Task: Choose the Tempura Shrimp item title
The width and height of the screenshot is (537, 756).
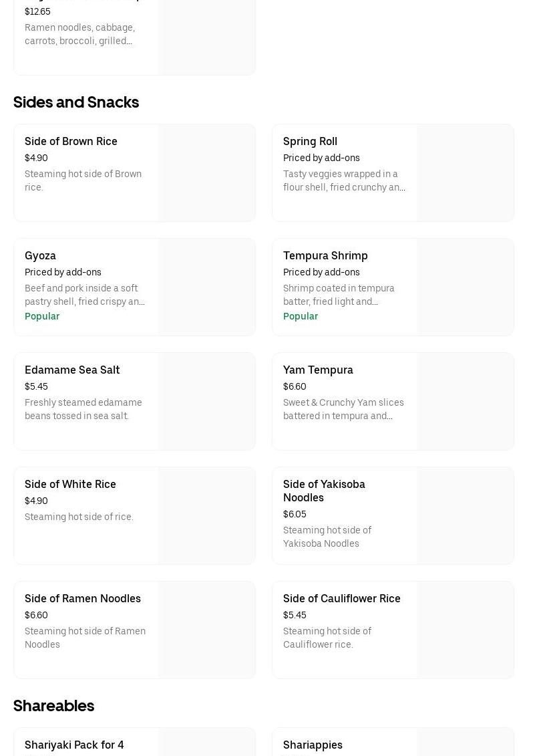Action: coord(325,255)
